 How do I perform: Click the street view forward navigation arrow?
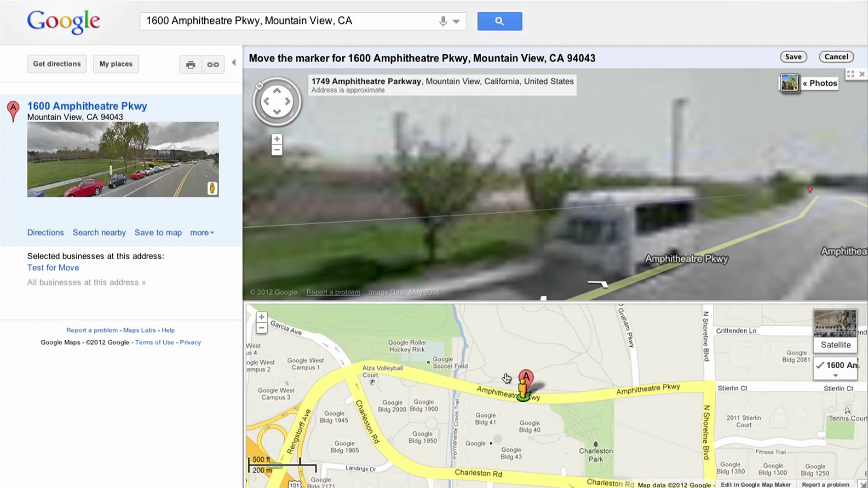pos(598,284)
